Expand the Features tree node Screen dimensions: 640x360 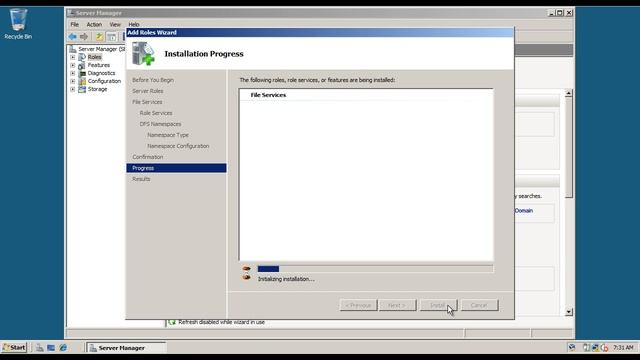(73, 65)
